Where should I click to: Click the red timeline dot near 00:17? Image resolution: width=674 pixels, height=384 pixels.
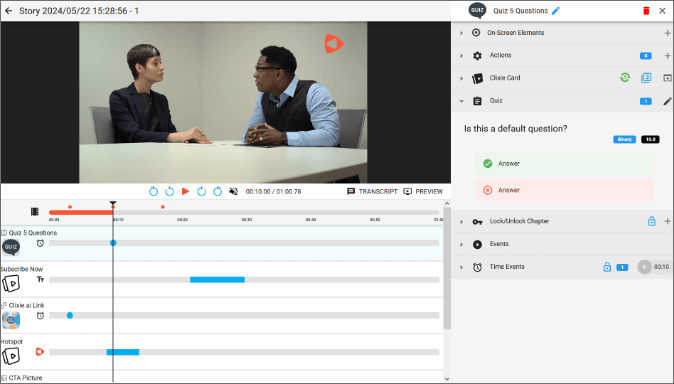click(162, 207)
